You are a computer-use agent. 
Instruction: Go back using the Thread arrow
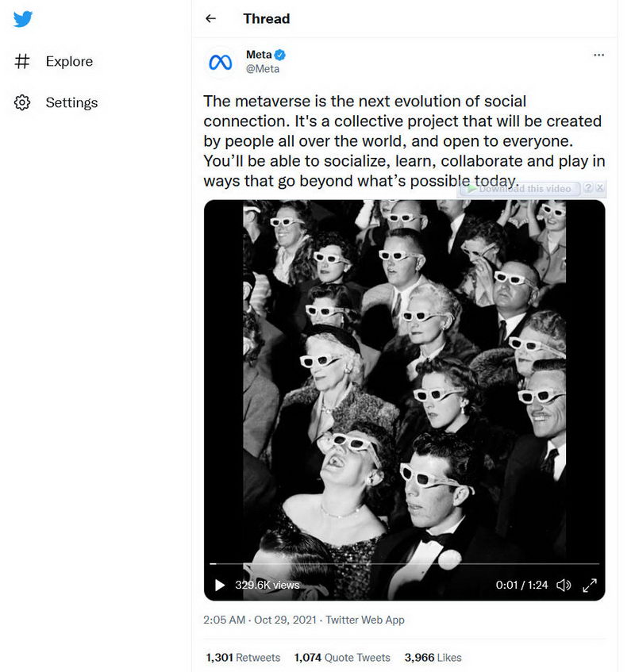(210, 18)
